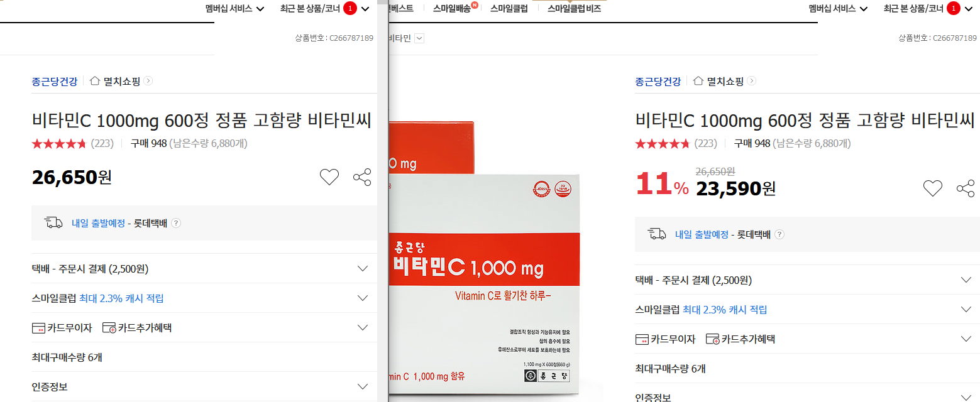Image resolution: width=980 pixels, height=402 pixels.
Task: Click the delivery truck icon on 26,650원 page
Action: click(x=53, y=222)
